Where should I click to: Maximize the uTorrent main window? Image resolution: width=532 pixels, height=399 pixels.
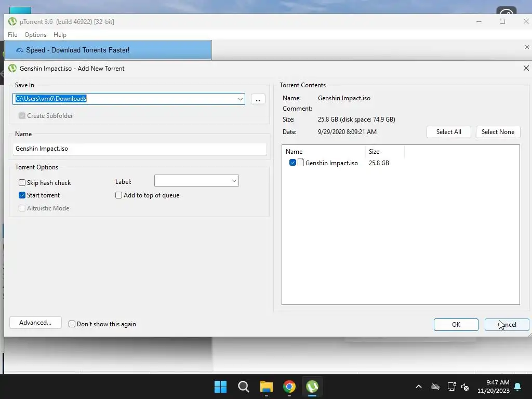coord(502,21)
